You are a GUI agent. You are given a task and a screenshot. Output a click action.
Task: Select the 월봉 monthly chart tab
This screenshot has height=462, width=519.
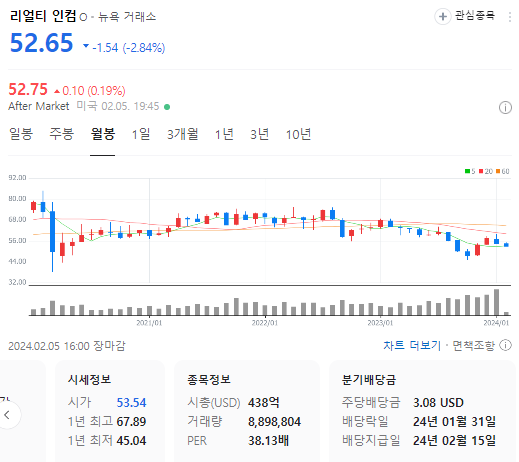click(103, 134)
